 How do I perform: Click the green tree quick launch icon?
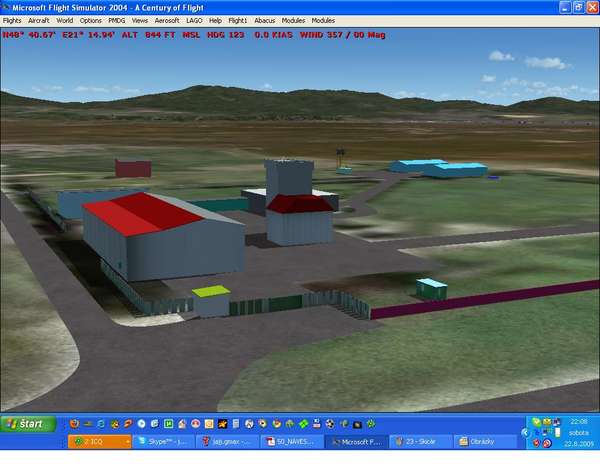(290, 424)
